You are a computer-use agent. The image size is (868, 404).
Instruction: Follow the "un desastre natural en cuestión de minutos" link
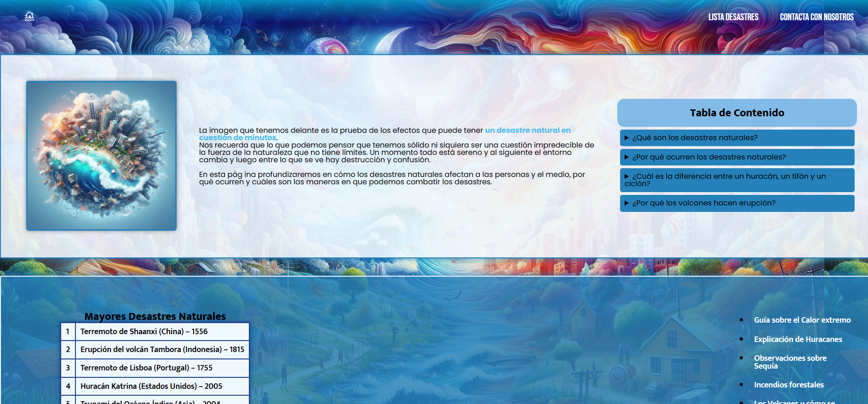click(527, 131)
